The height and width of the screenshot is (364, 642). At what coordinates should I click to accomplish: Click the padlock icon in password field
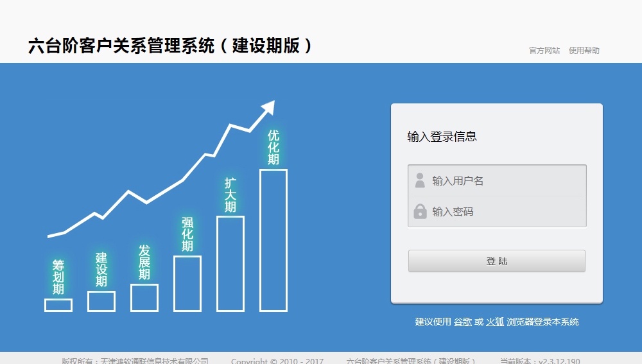pyautogui.click(x=420, y=212)
